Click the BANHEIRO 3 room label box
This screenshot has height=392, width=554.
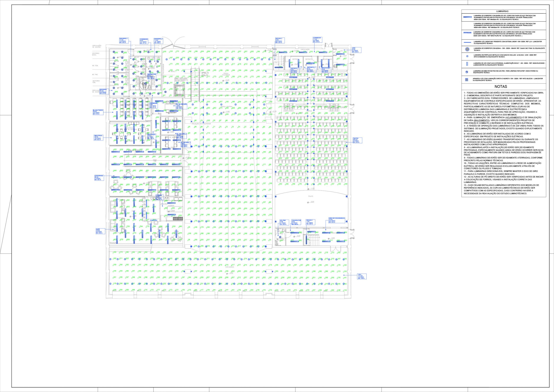click(124, 40)
